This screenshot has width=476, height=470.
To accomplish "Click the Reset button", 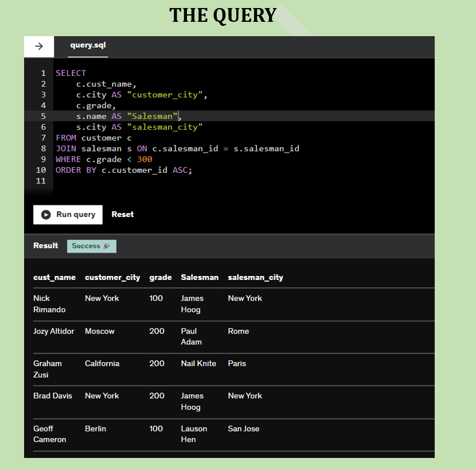I will [x=122, y=214].
